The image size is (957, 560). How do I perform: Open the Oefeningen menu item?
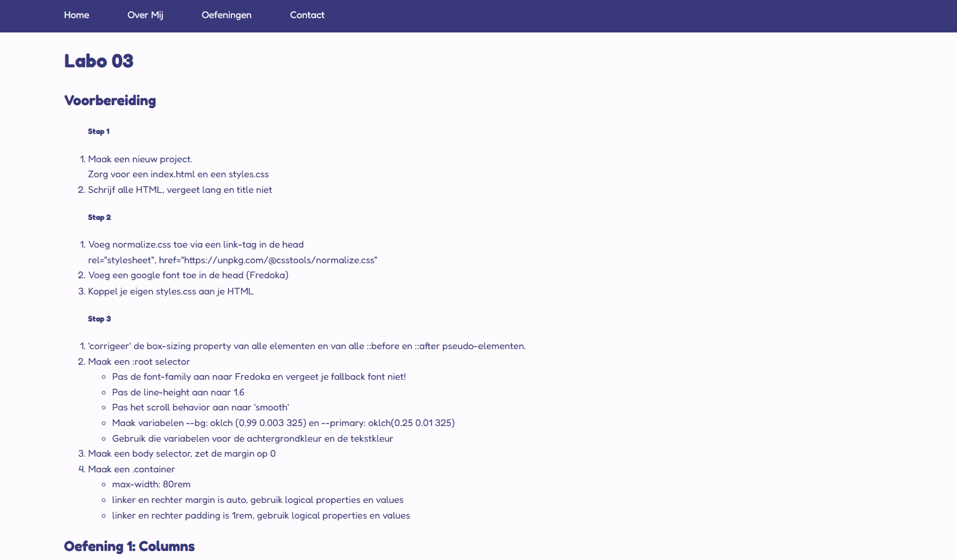coord(227,15)
